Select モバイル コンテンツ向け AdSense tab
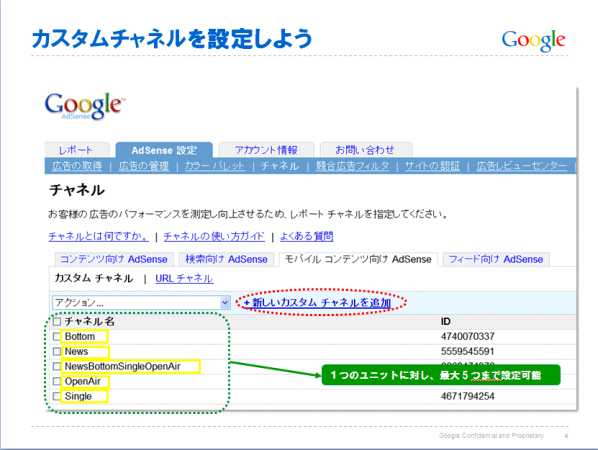 click(358, 259)
